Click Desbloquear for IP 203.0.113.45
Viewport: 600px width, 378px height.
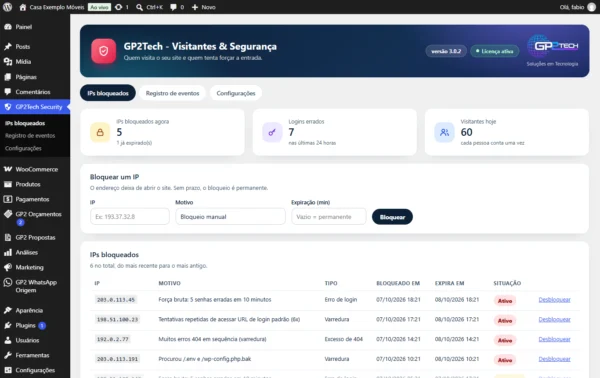[554, 300]
